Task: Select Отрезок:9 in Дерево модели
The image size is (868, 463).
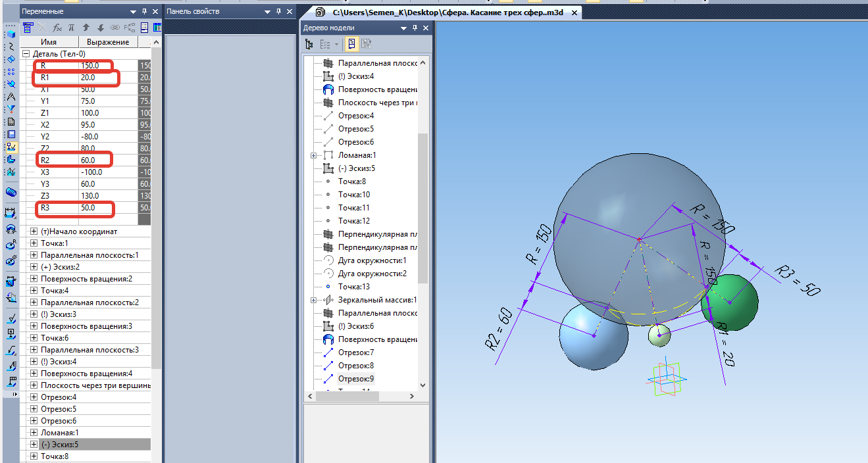Action: click(356, 379)
